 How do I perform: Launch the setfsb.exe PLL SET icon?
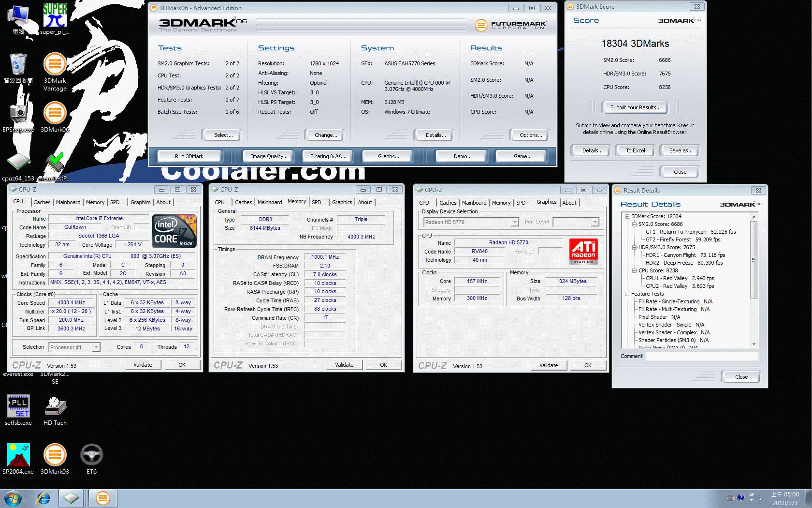tap(18, 410)
